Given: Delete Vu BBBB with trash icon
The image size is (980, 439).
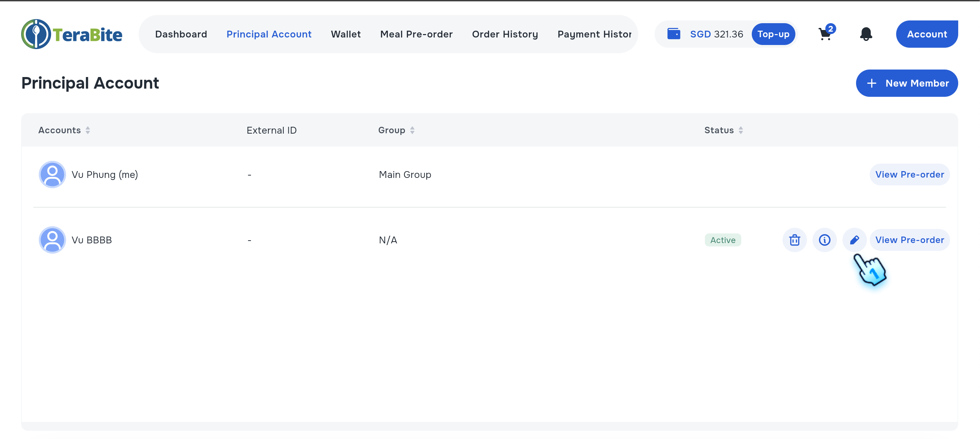Looking at the screenshot, I should coord(794,240).
